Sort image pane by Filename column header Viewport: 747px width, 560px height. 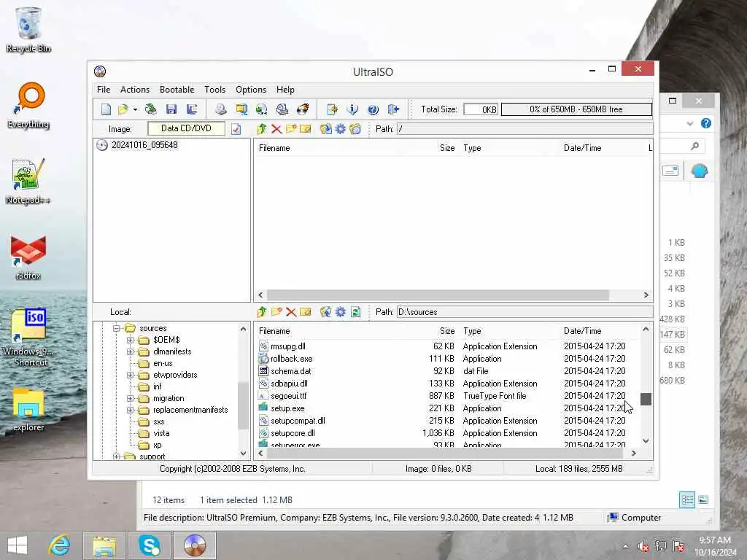point(274,148)
